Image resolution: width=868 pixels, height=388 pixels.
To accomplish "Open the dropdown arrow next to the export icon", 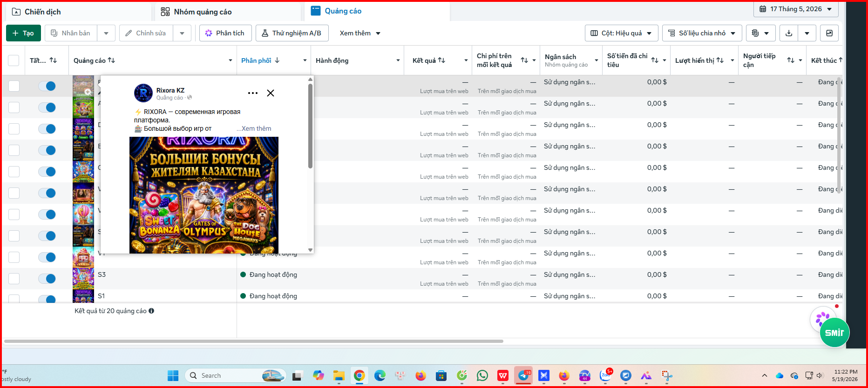I will (807, 33).
